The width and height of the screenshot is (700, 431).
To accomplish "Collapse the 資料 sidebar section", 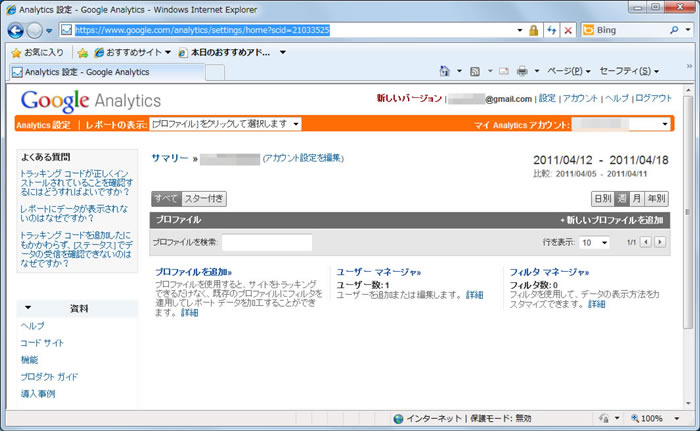I will (x=28, y=308).
